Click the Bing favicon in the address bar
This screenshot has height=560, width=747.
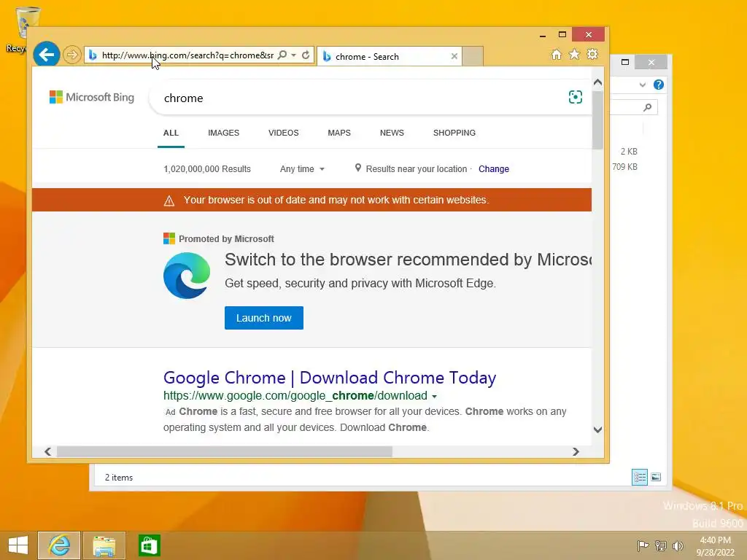tap(93, 55)
